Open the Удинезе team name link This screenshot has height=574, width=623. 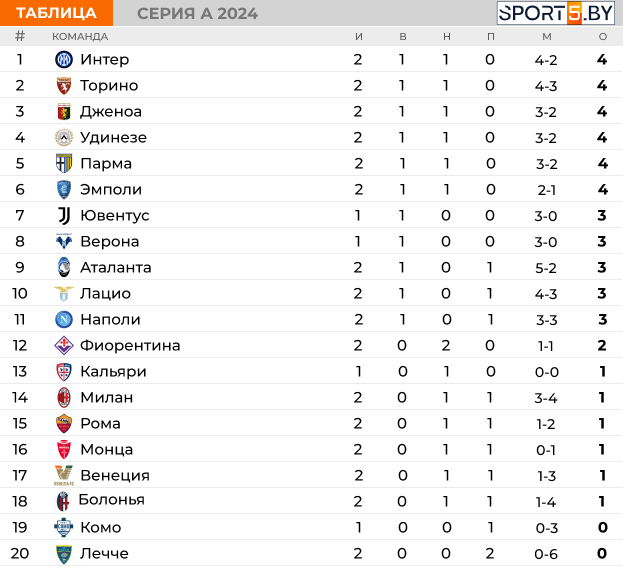point(113,138)
